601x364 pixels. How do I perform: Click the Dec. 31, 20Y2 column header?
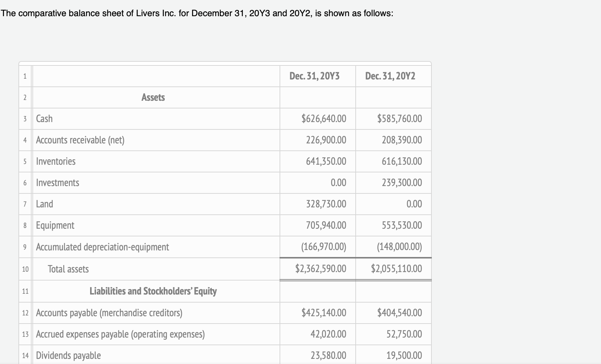click(x=390, y=76)
